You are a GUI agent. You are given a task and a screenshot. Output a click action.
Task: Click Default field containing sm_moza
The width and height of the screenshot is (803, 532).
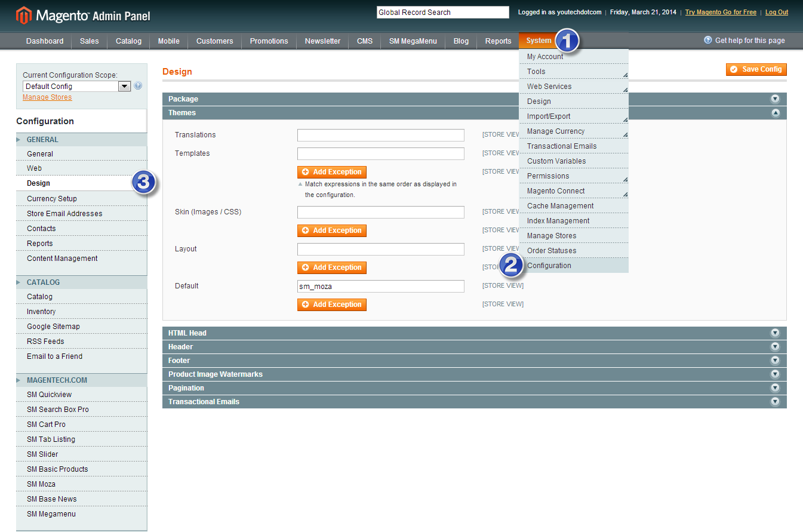click(x=381, y=286)
